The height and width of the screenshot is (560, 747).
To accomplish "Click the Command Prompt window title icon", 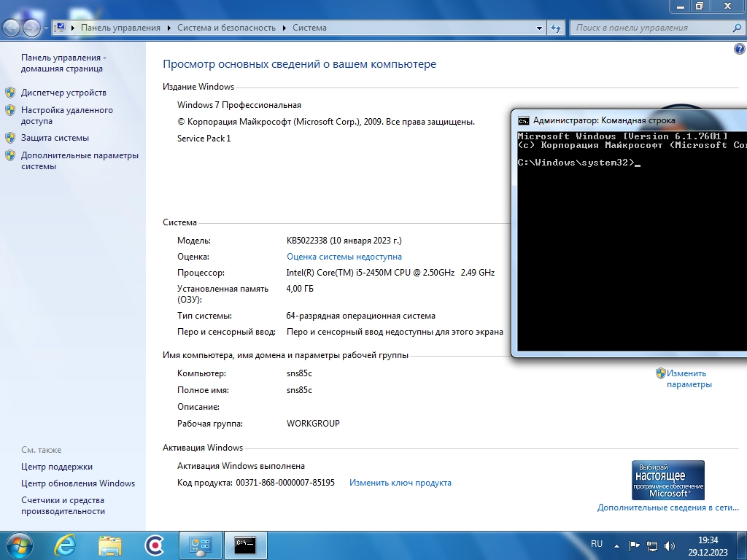I will coord(524,120).
